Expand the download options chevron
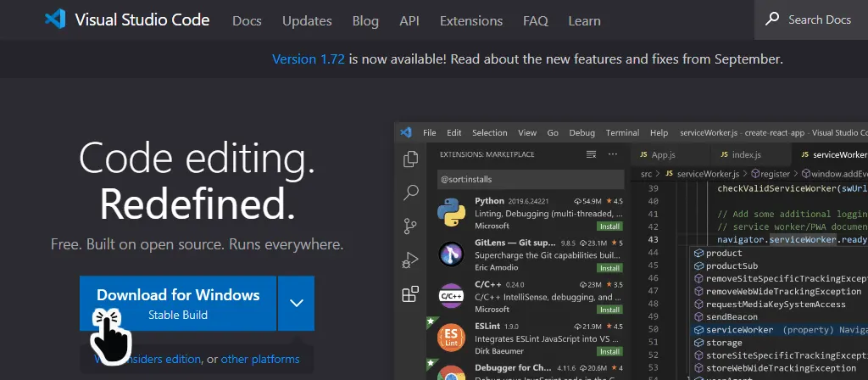 coord(297,303)
